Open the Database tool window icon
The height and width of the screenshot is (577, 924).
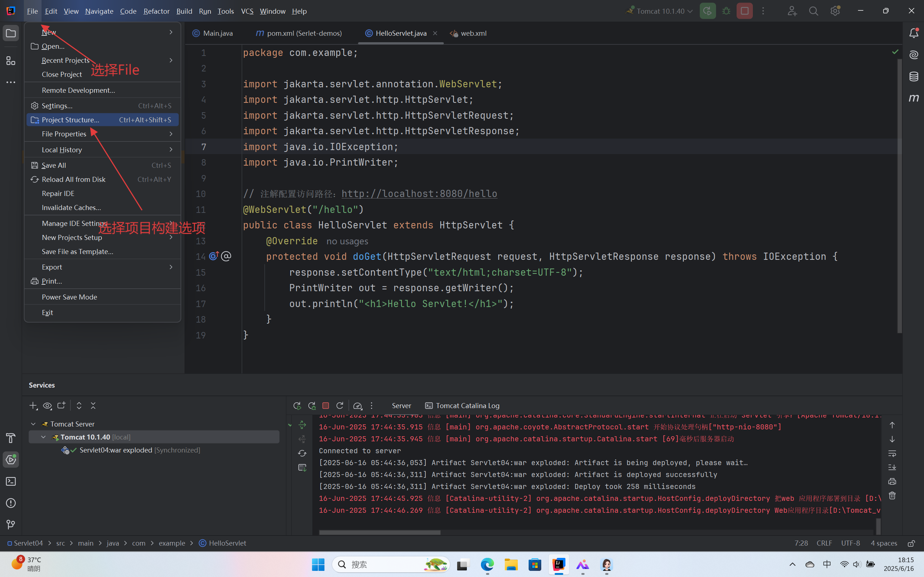pos(913,77)
